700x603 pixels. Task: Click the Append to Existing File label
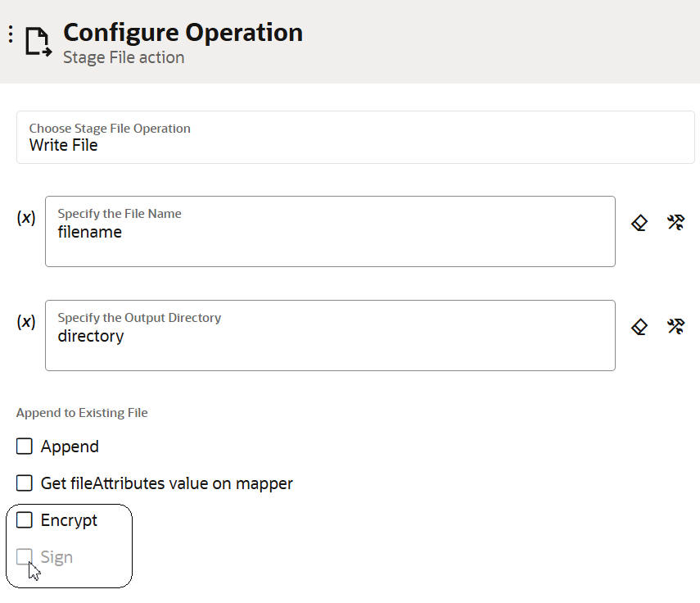coord(82,413)
